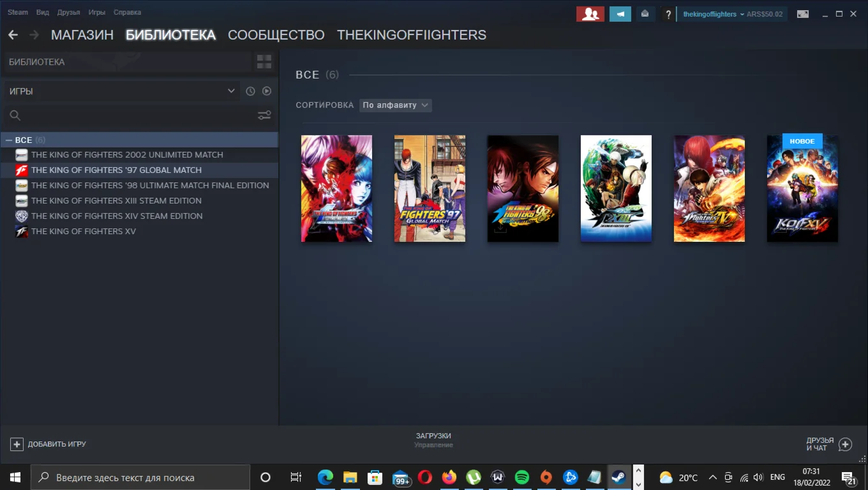Open the Steam menu
Screen dimensions: 868x490
pyautogui.click(x=18, y=12)
